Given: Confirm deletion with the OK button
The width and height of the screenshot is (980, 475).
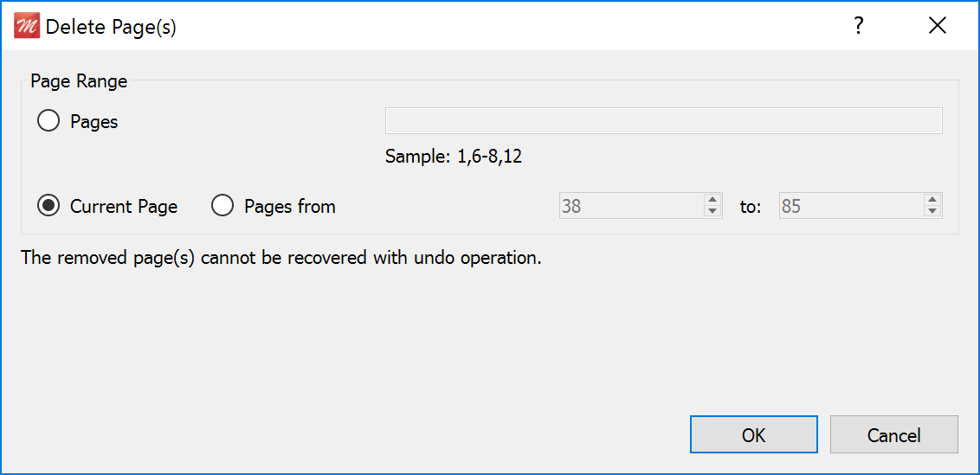Looking at the screenshot, I should click(x=754, y=434).
